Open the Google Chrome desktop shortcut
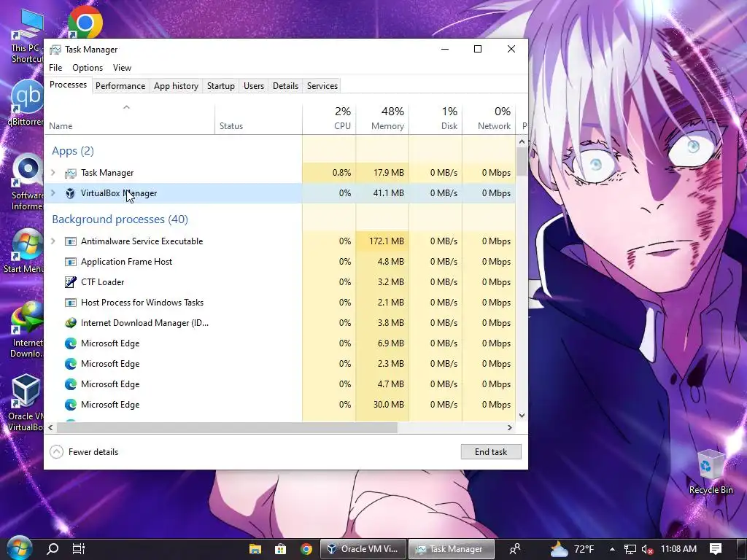 pos(85,22)
